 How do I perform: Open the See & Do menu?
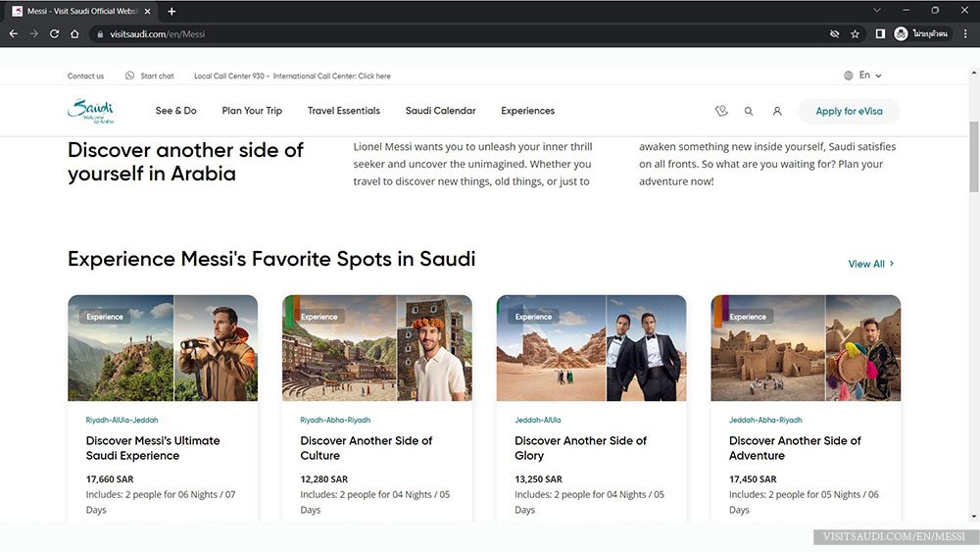click(x=176, y=111)
